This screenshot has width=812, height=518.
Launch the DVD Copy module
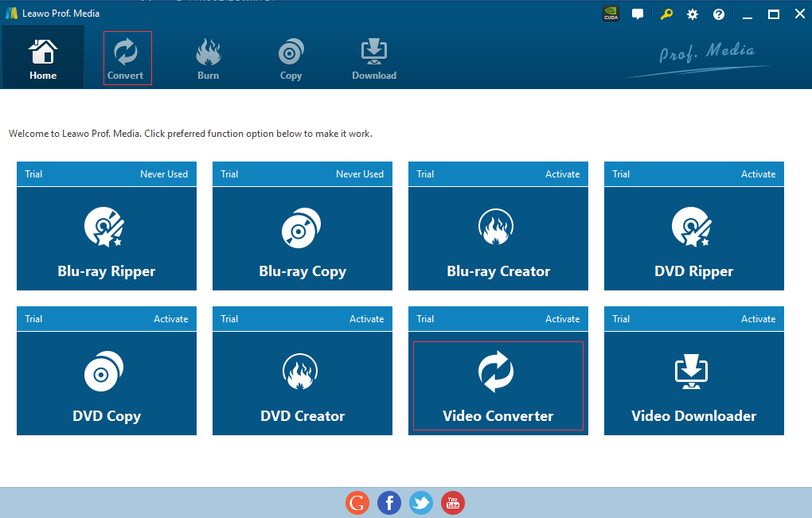point(107,384)
